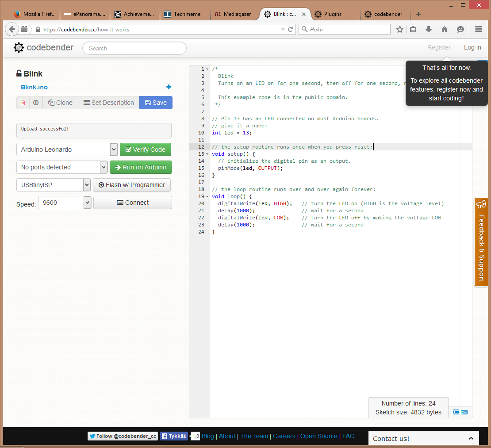Switch to the Mediagazer tab

coord(234,14)
